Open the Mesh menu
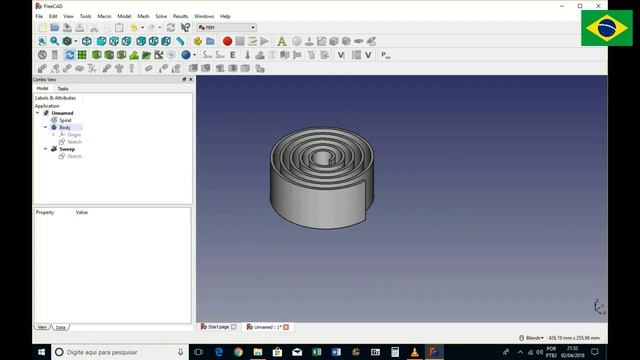 pyautogui.click(x=143, y=16)
